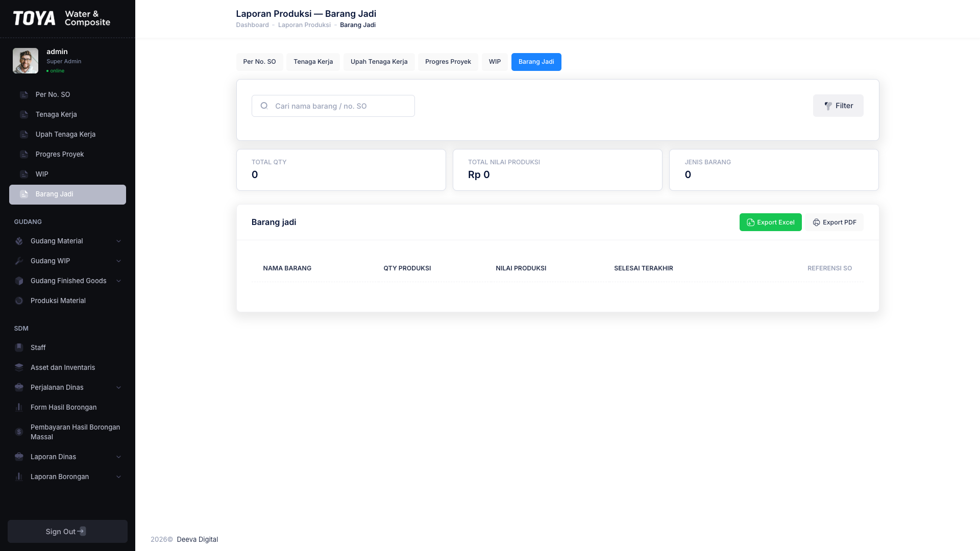
Task: Open Asset dan Inventaris in sidebar
Action: pos(67,368)
